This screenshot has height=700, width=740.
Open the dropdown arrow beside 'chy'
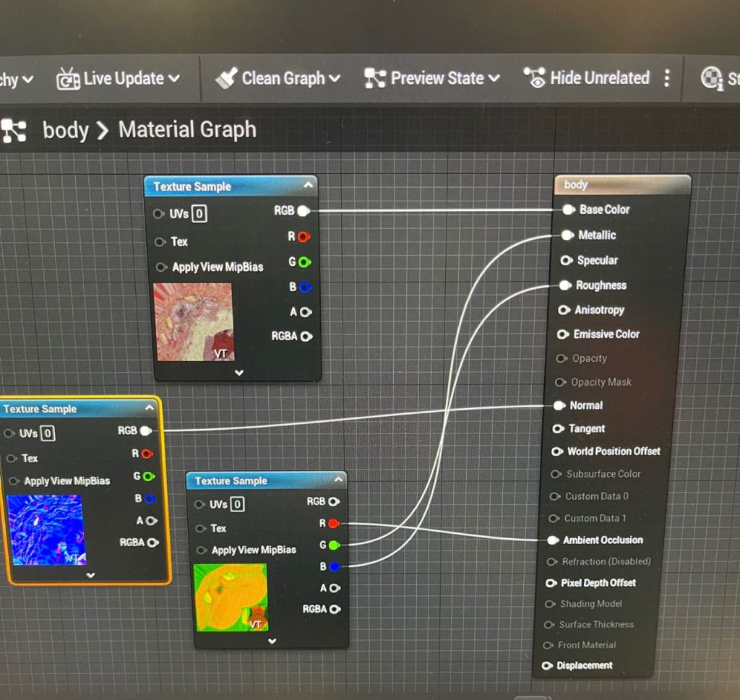[28, 79]
